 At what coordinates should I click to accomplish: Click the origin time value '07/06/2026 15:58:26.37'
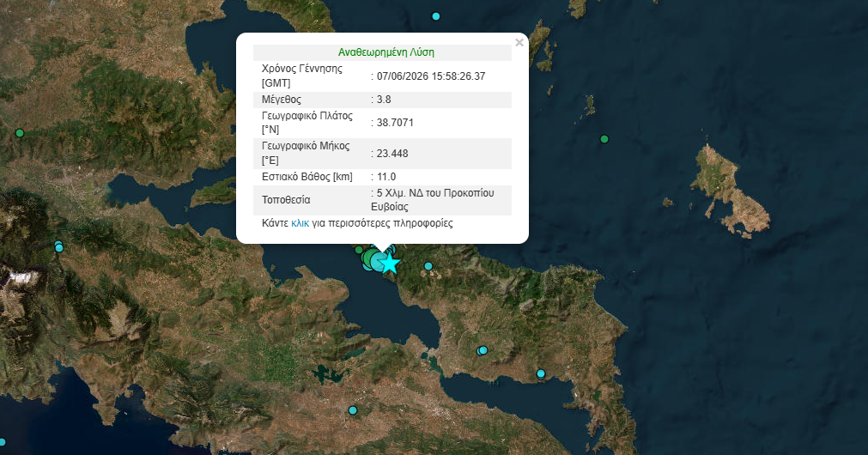pyautogui.click(x=431, y=76)
